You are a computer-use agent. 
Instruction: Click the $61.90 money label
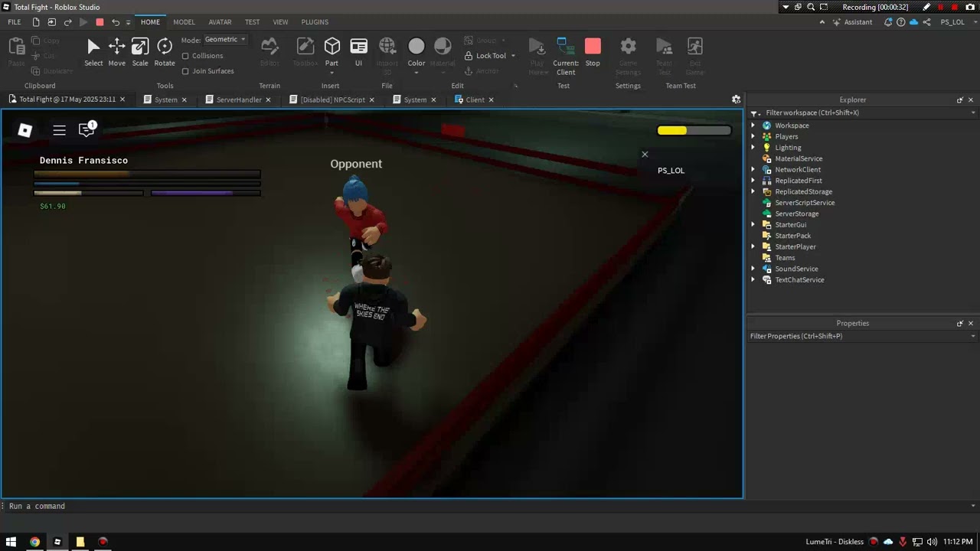point(53,206)
